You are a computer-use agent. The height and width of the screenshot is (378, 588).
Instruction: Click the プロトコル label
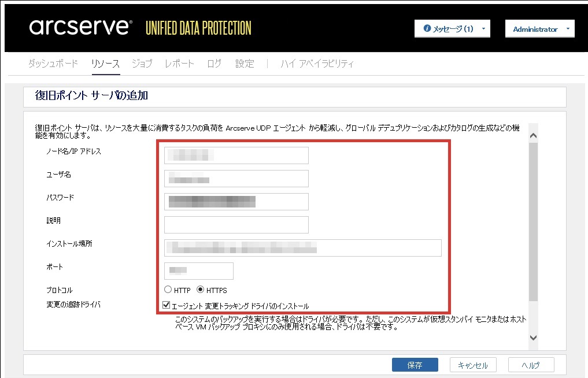coord(59,290)
